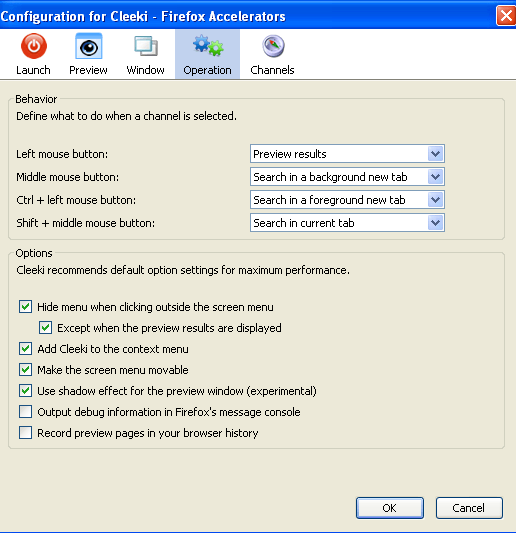516x533 pixels.
Task: Open the Launch settings pane
Action: pyautogui.click(x=33, y=54)
